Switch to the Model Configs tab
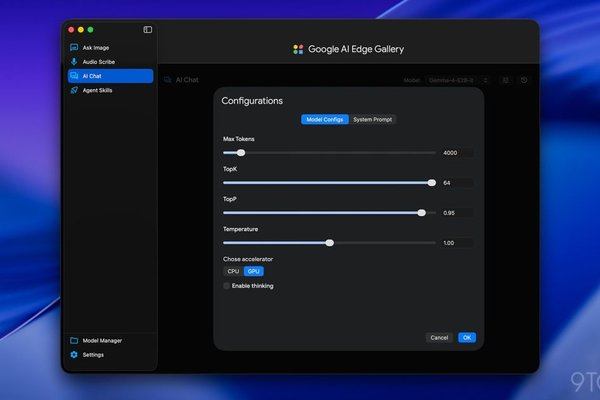 [324, 119]
